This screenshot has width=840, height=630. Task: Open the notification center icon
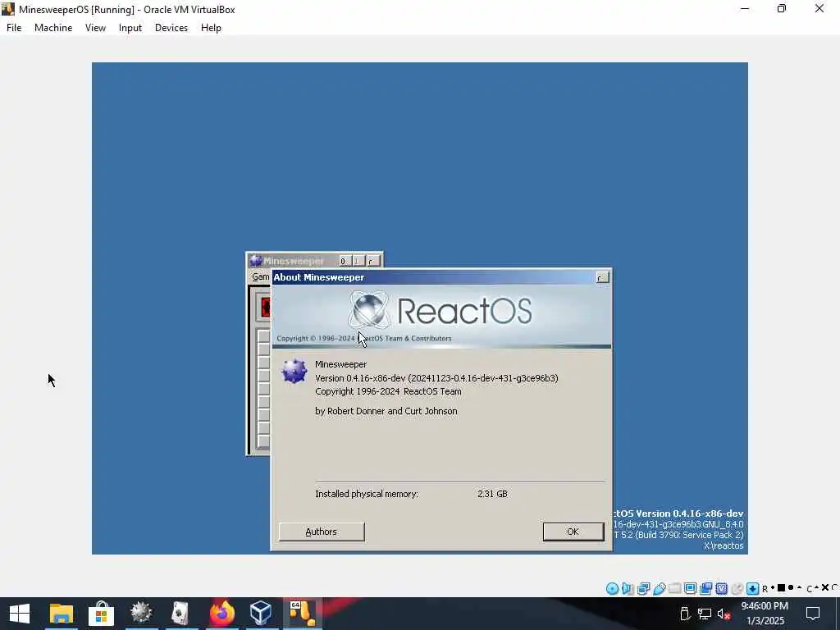click(813, 614)
